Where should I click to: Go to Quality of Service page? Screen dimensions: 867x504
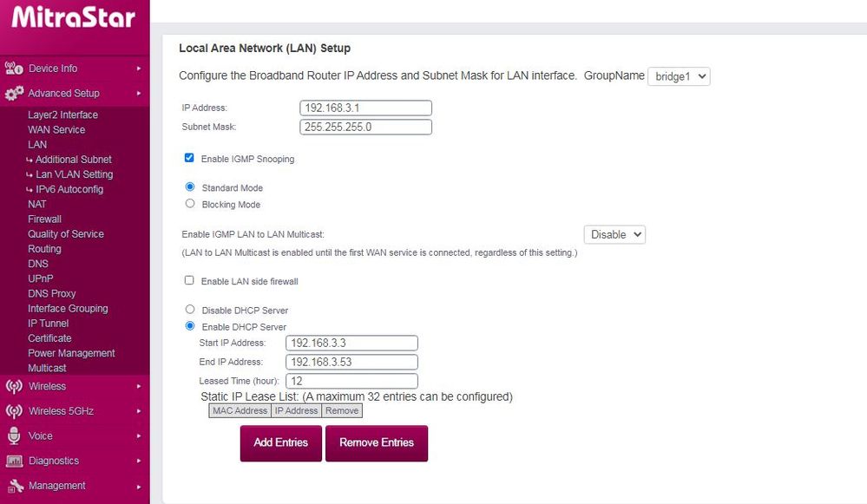(x=66, y=234)
